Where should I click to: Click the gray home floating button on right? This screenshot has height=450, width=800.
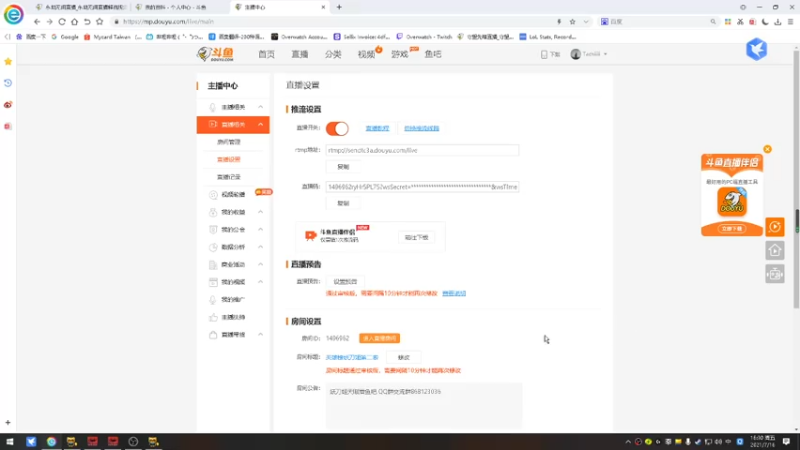(775, 251)
